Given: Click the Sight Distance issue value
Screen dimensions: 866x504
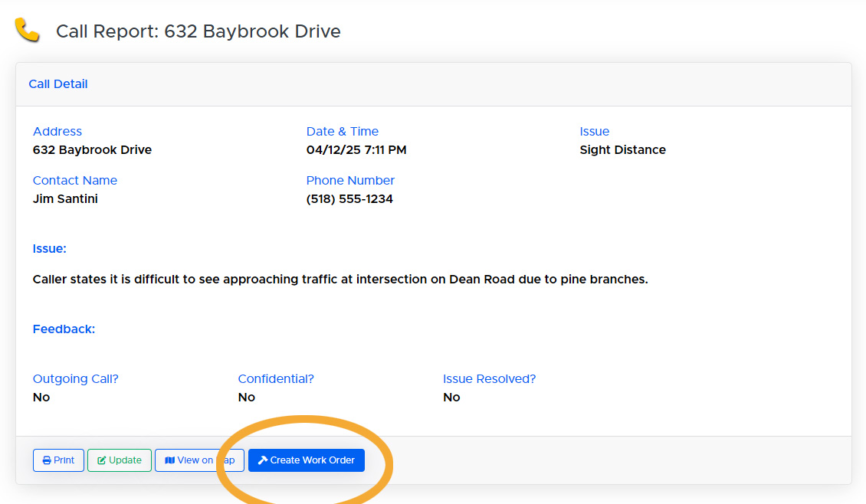Looking at the screenshot, I should pyautogui.click(x=622, y=150).
